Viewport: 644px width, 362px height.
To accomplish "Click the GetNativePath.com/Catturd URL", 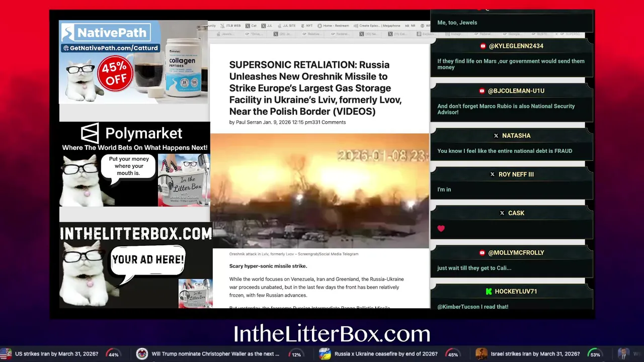I will pos(114,48).
